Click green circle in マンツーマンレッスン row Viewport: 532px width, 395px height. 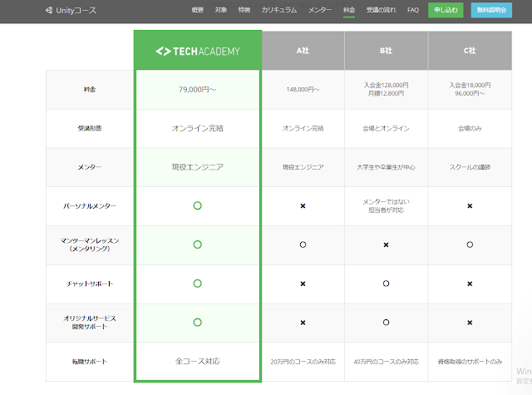click(198, 244)
